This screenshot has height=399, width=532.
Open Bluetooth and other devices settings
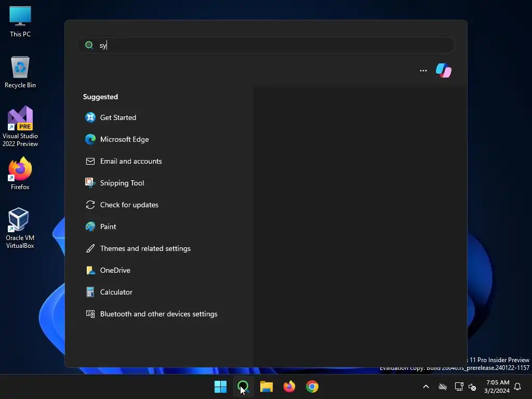(159, 314)
